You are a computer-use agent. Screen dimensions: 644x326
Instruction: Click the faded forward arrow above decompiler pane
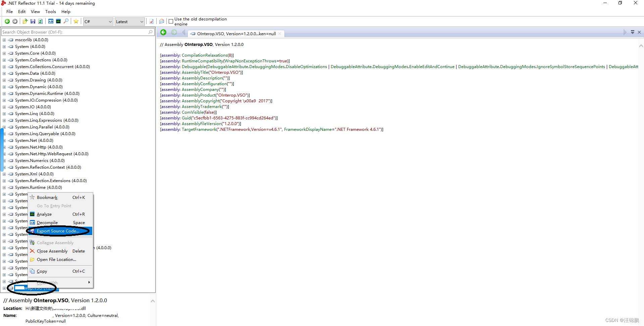(174, 33)
